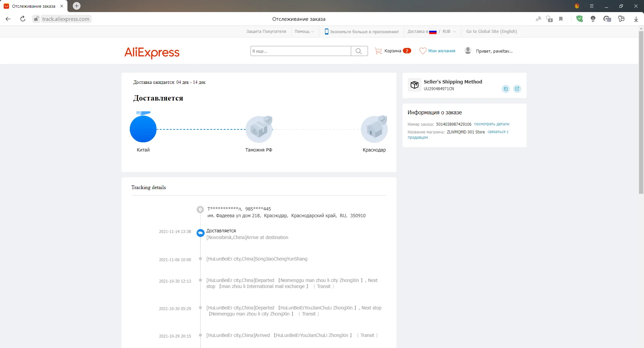This screenshot has width=644, height=348.
Task: Focus the Я ищу... search field
Action: click(301, 51)
